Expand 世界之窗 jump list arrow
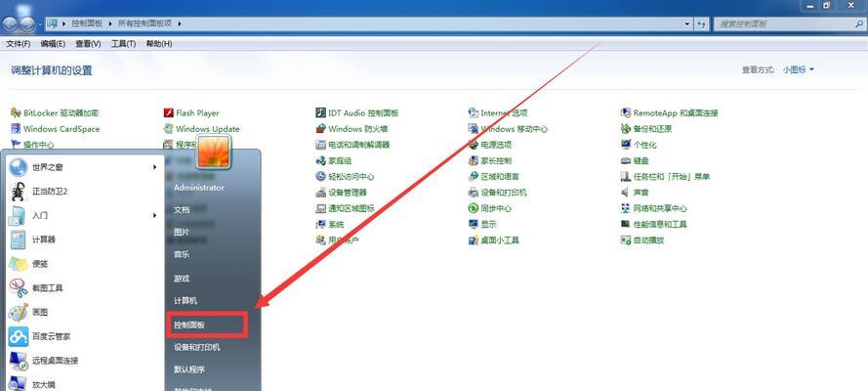Image resolution: width=868 pixels, height=391 pixels. [x=155, y=167]
